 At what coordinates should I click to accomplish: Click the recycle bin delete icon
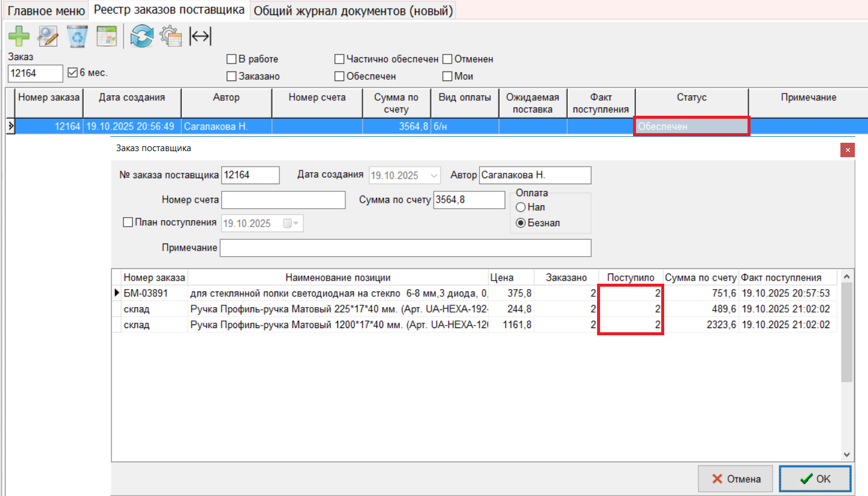pyautogui.click(x=77, y=36)
